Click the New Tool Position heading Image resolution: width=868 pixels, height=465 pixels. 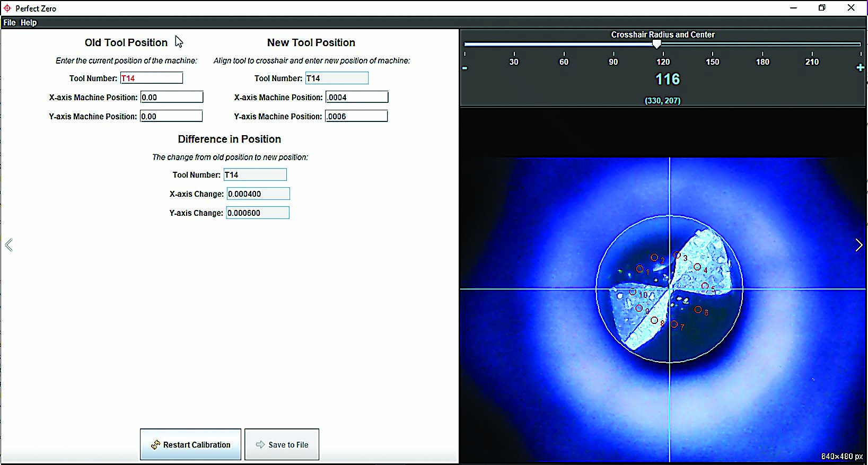tap(311, 42)
